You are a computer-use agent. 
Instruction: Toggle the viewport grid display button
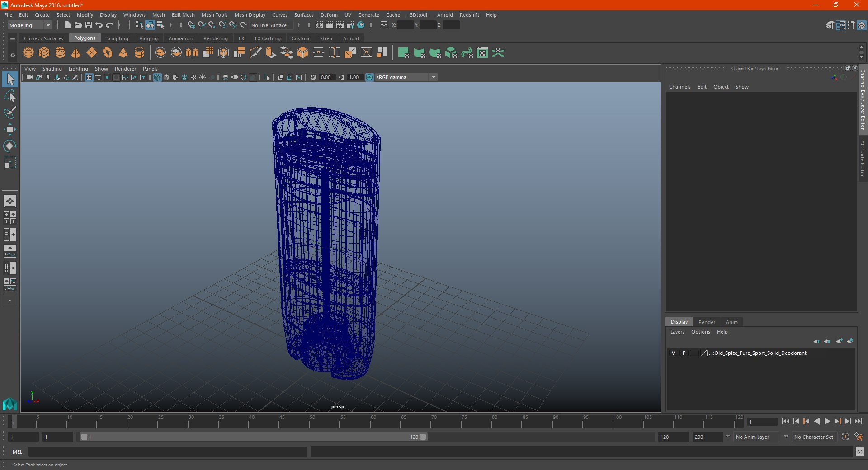(x=89, y=77)
